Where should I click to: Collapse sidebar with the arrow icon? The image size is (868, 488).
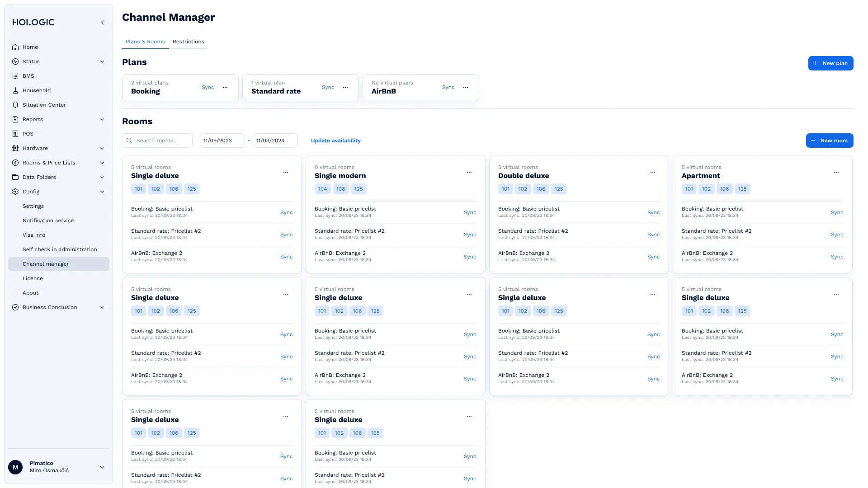103,23
